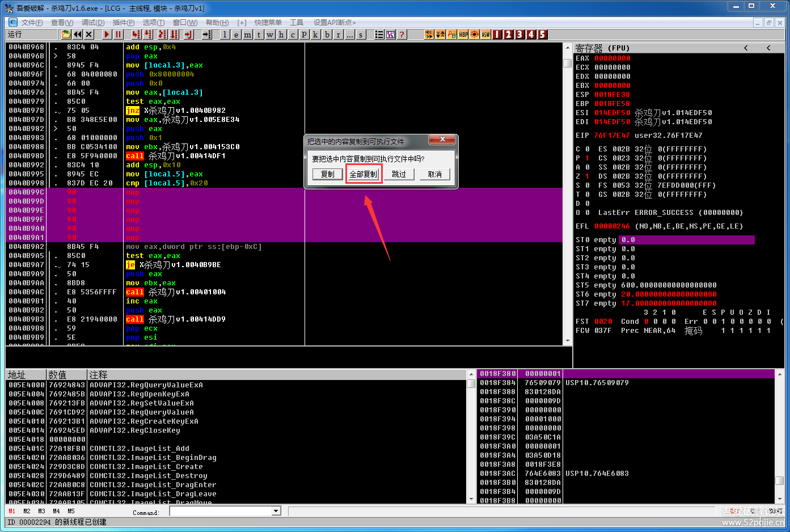
Task: Click the open file folder icon
Action: pyautogui.click(x=66, y=35)
